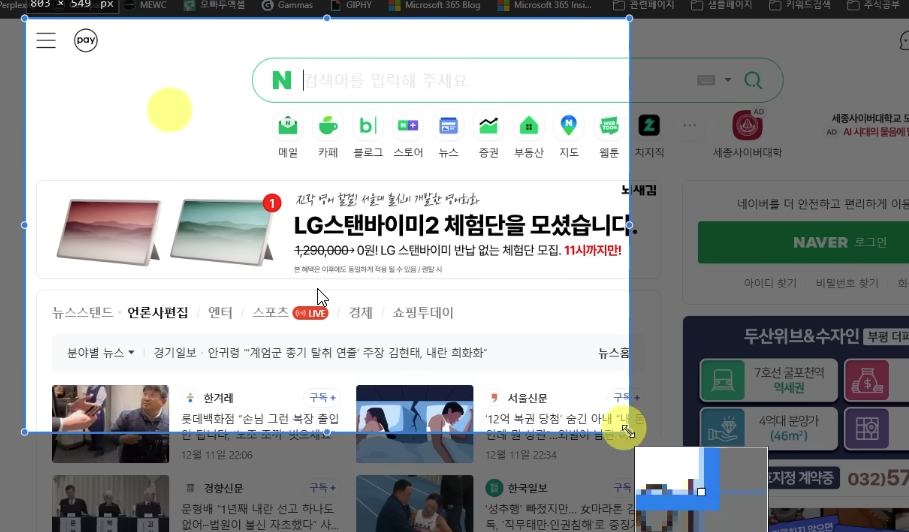Image resolution: width=909 pixels, height=532 pixels.
Task: Open the 키워드검색 bookmark folder
Action: [x=799, y=5]
